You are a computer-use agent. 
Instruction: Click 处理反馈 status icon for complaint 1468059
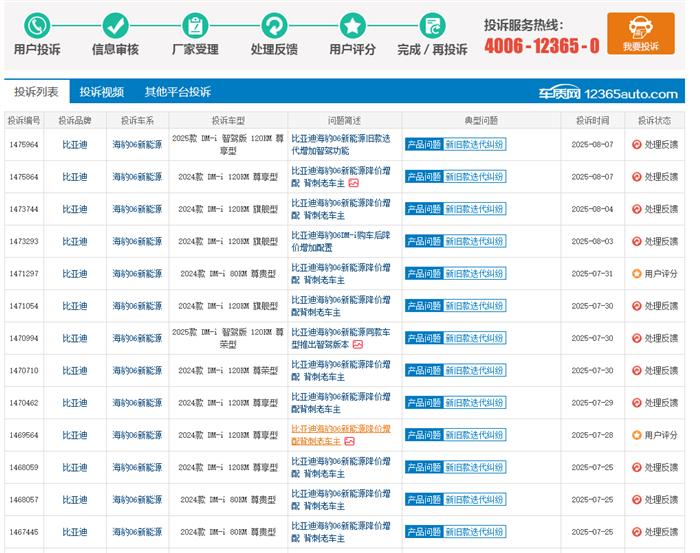[x=637, y=467]
